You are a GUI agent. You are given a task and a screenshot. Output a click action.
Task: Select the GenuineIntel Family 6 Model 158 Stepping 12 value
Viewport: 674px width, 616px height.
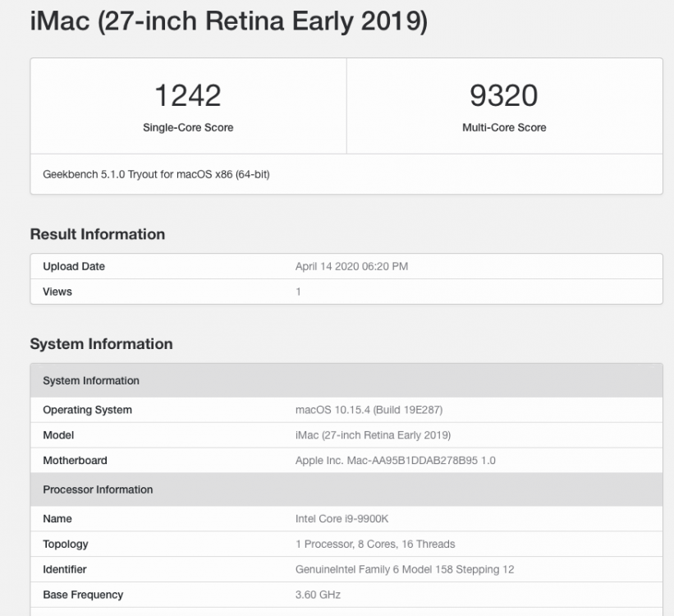(x=405, y=569)
